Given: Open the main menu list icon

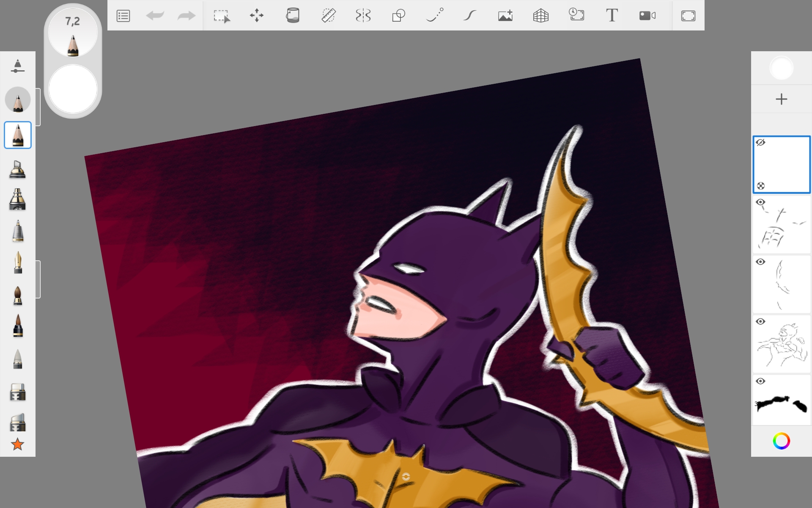Looking at the screenshot, I should pos(123,16).
